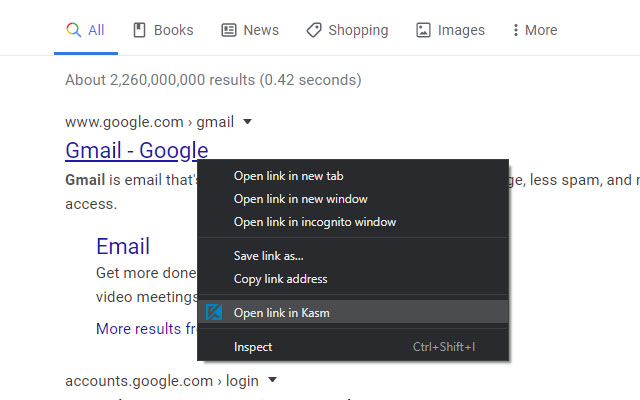Select Save link as... menu entry
Viewport: 640px width, 400px height.
[268, 256]
